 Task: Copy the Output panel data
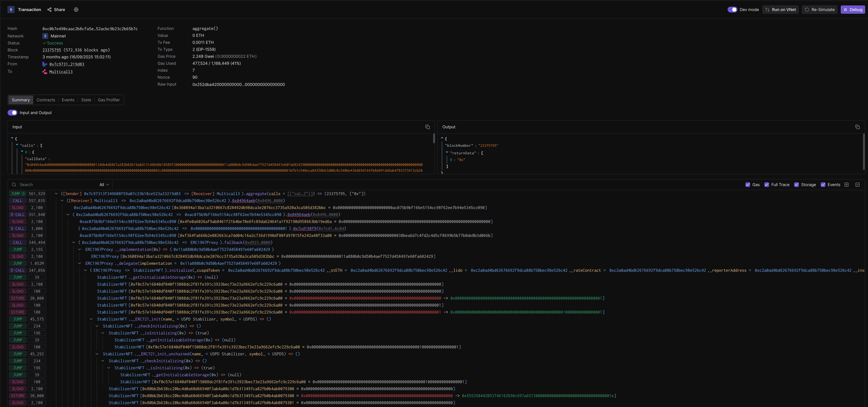pos(858,127)
